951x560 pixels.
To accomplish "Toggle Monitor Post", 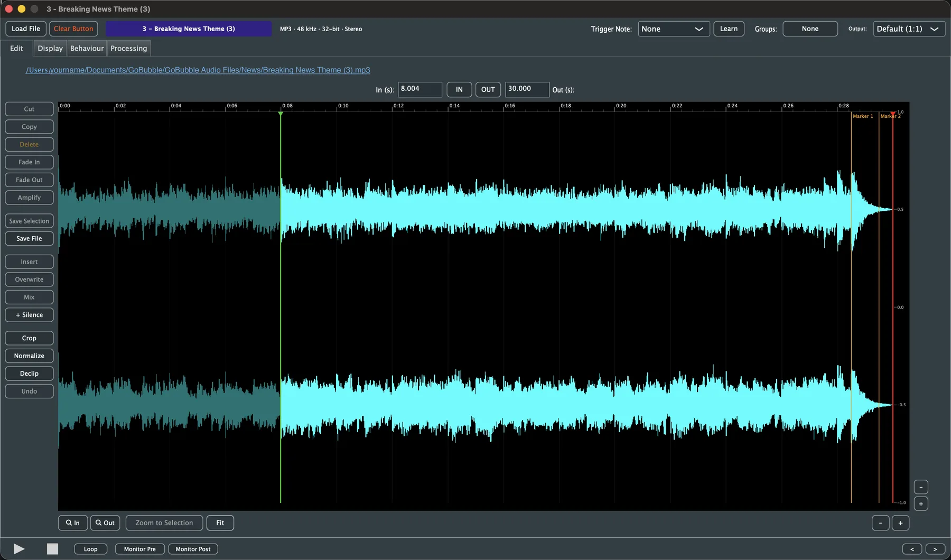I will pyautogui.click(x=193, y=549).
